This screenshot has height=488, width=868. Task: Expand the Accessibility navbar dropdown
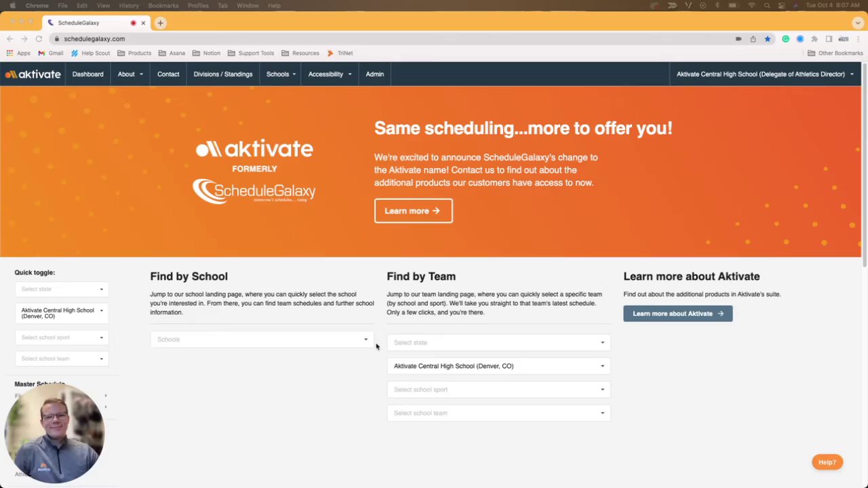330,74
